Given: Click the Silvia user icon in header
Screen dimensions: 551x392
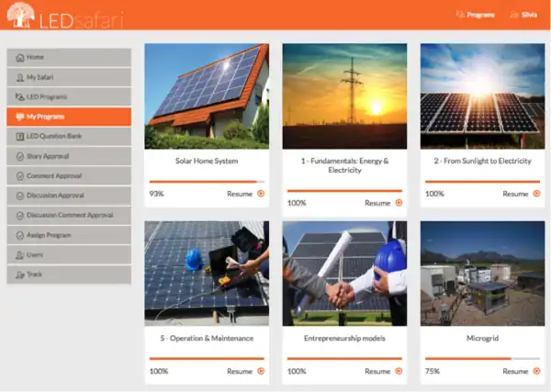Looking at the screenshot, I should point(514,15).
